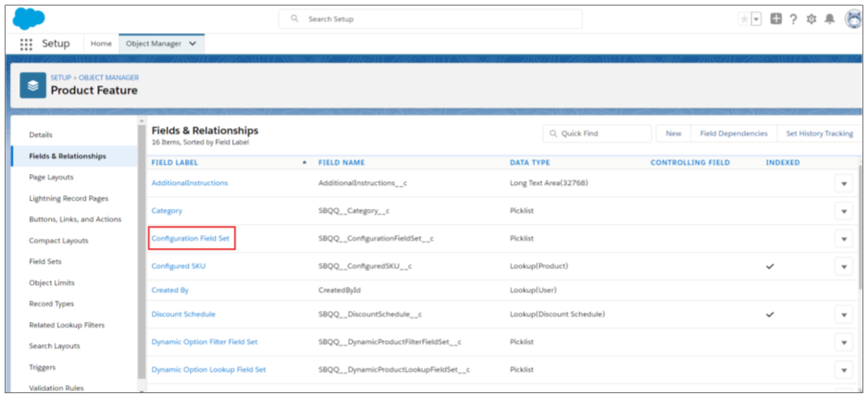Open Lightning Record Pages in sidebar

coord(68,198)
